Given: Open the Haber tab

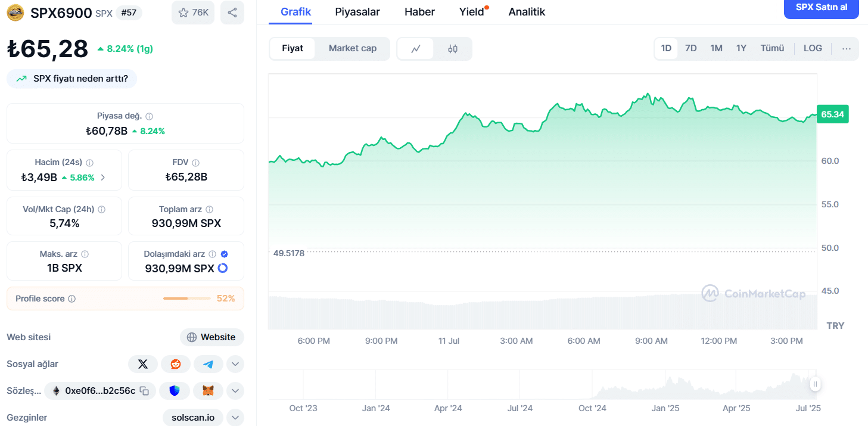Looking at the screenshot, I should [419, 12].
